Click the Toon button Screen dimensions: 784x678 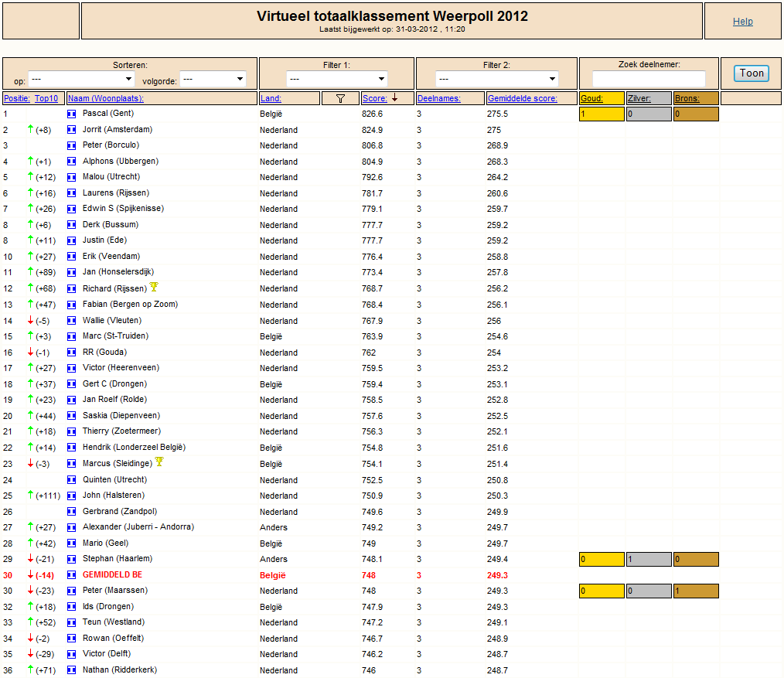pos(752,73)
